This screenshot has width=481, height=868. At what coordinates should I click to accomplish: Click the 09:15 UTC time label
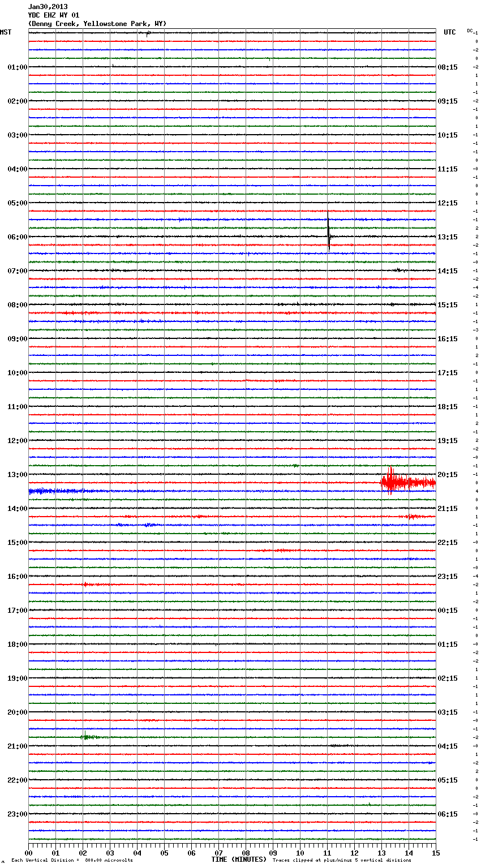[x=448, y=101]
